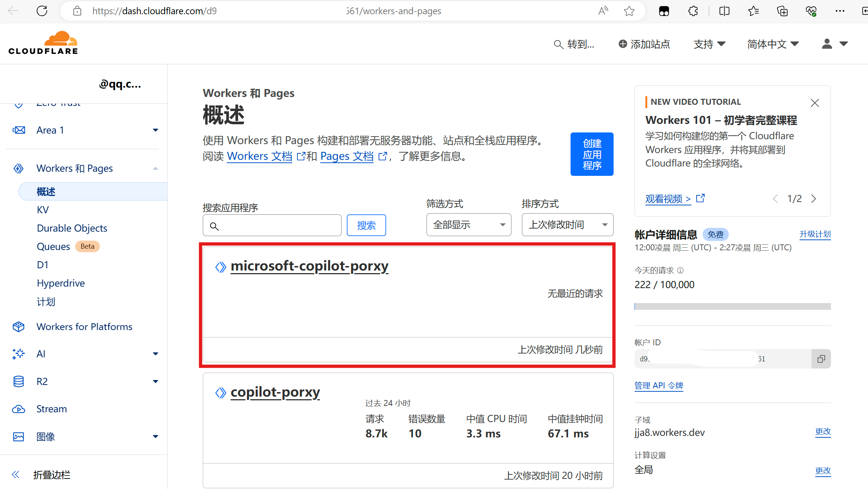Open the sort 上次修改时间 dropdown

[567, 225]
